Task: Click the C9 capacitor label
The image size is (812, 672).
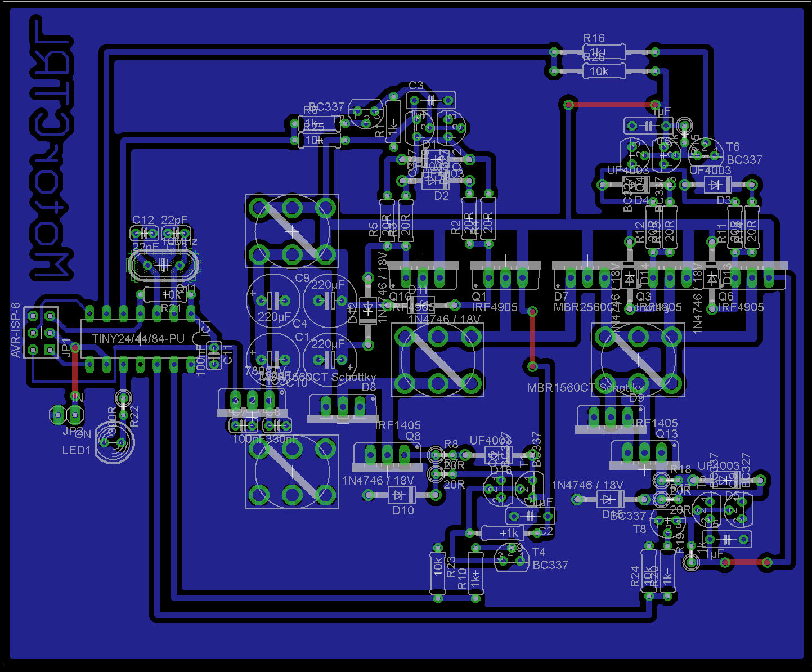Action: click(302, 278)
